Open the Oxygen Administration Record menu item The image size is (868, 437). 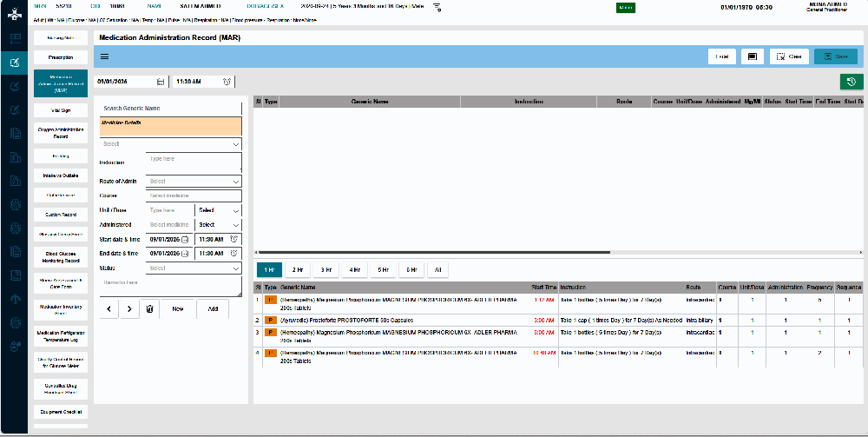(61, 133)
